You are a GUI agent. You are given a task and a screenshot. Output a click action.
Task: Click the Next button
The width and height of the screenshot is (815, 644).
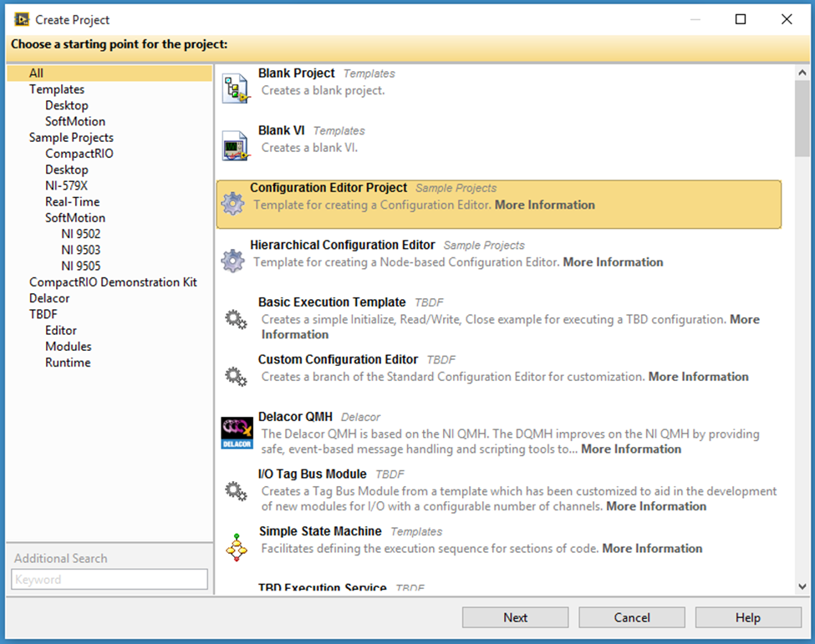coord(515,617)
